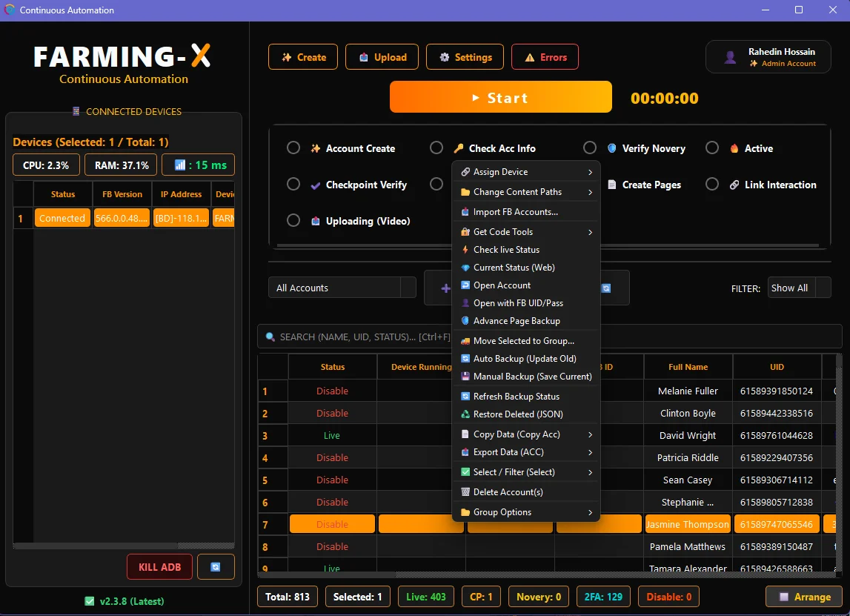Select the Uploading (Video) radio button
The height and width of the screenshot is (616, 850).
click(293, 221)
